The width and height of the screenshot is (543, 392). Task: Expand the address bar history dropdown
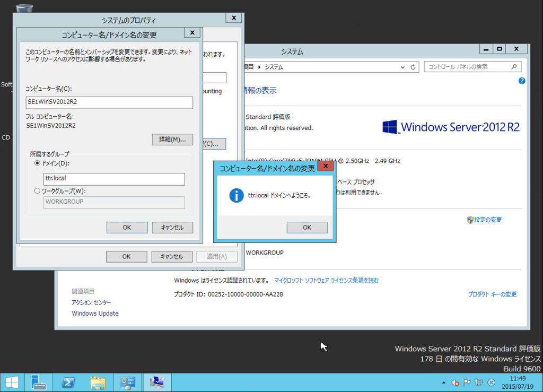[x=402, y=67]
